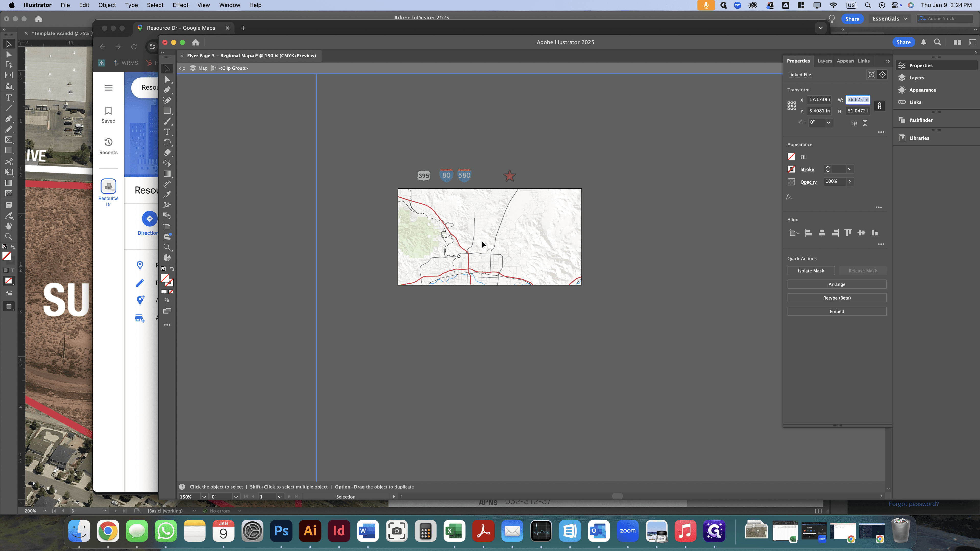The image size is (980, 551).
Task: Click the Isolate Mask button
Action: [x=811, y=271]
